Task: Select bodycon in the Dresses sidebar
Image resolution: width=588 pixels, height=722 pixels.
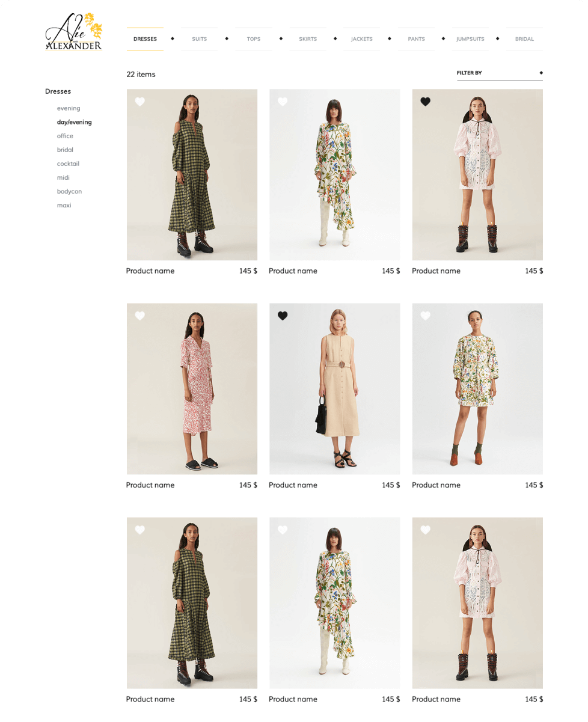Action: coord(69,191)
